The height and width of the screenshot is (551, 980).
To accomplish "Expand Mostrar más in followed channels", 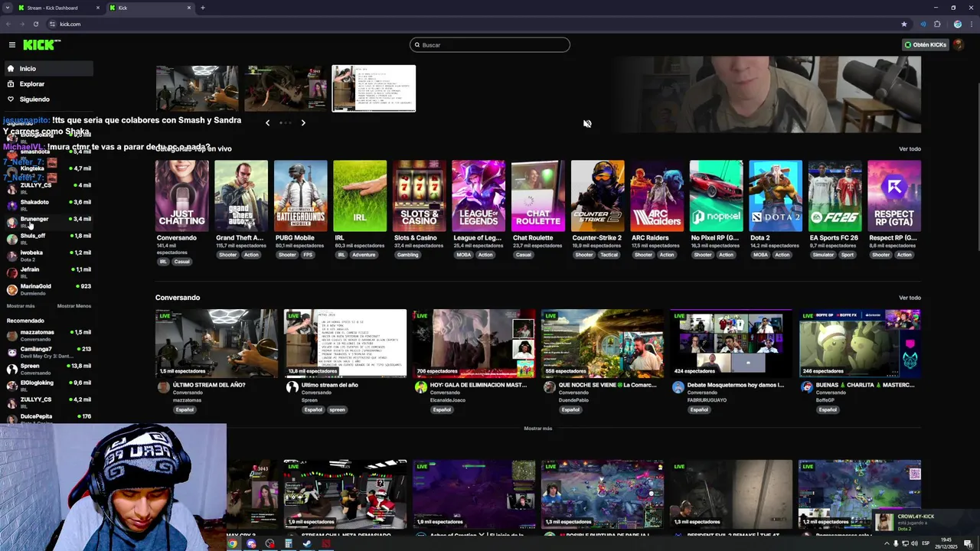I will pos(21,306).
